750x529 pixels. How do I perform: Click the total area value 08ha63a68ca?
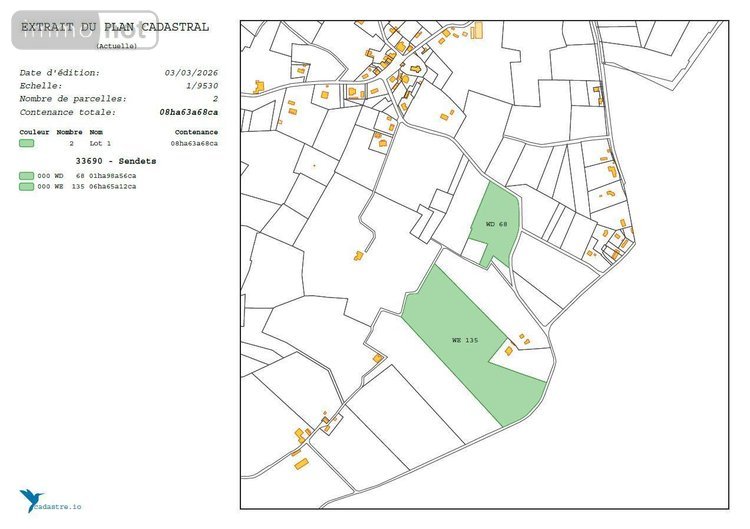point(188,112)
